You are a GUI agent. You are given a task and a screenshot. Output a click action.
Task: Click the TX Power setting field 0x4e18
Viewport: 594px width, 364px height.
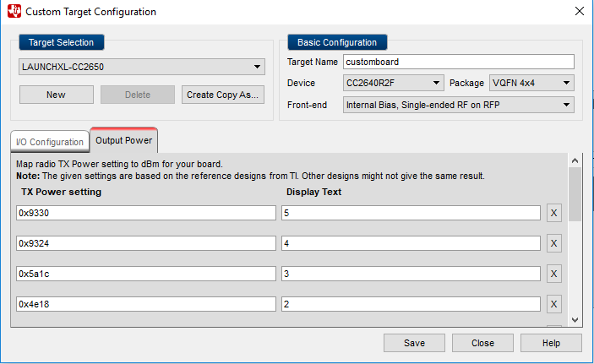(146, 304)
